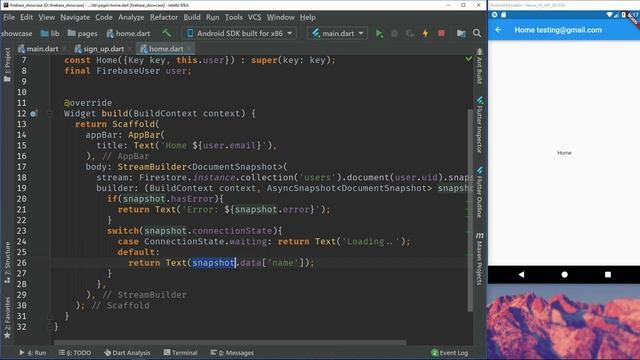
Task: Open the Android SDK device selector dropdown
Action: pyautogui.click(x=240, y=33)
